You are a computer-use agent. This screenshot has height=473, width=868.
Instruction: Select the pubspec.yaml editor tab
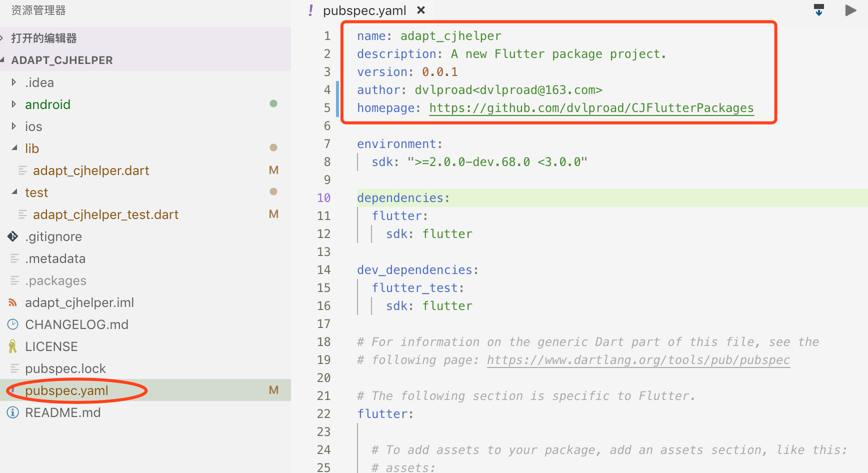pyautogui.click(x=364, y=10)
